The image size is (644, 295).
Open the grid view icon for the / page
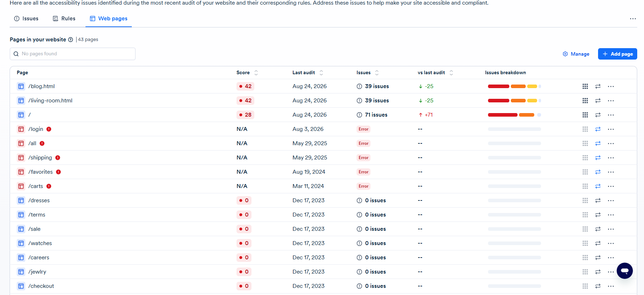pos(585,115)
